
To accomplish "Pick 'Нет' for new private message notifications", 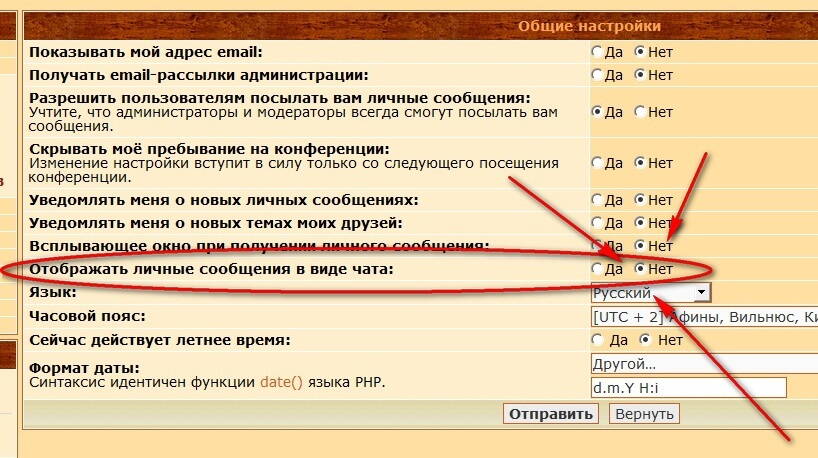I will point(640,200).
